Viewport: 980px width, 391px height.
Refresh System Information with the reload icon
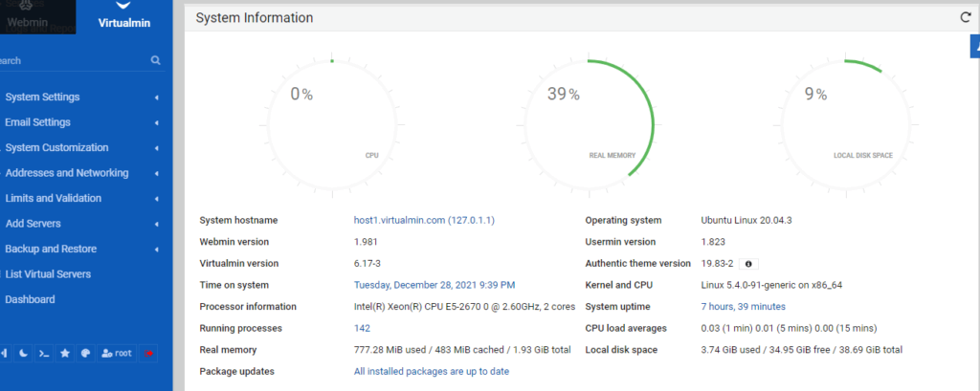click(966, 17)
